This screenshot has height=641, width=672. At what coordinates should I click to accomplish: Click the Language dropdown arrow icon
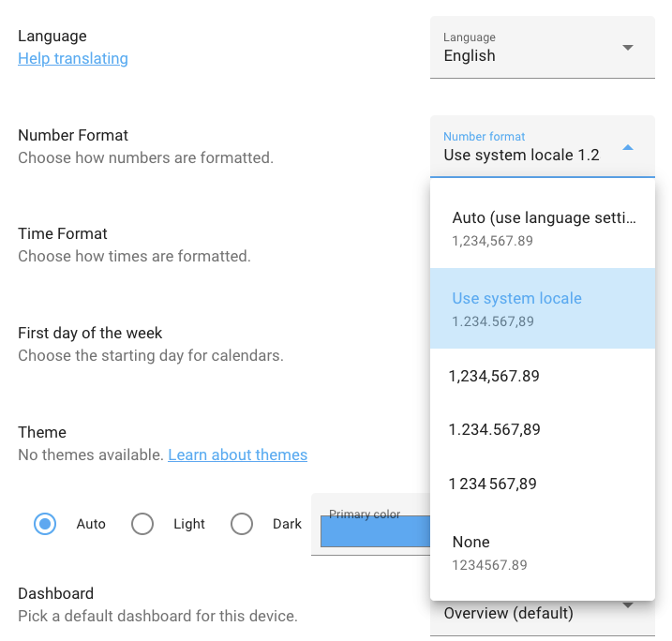tap(628, 48)
